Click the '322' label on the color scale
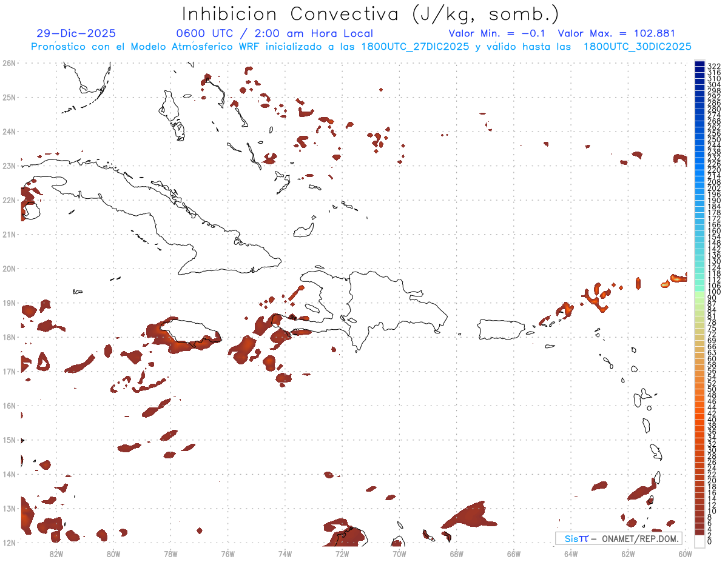 click(x=714, y=66)
